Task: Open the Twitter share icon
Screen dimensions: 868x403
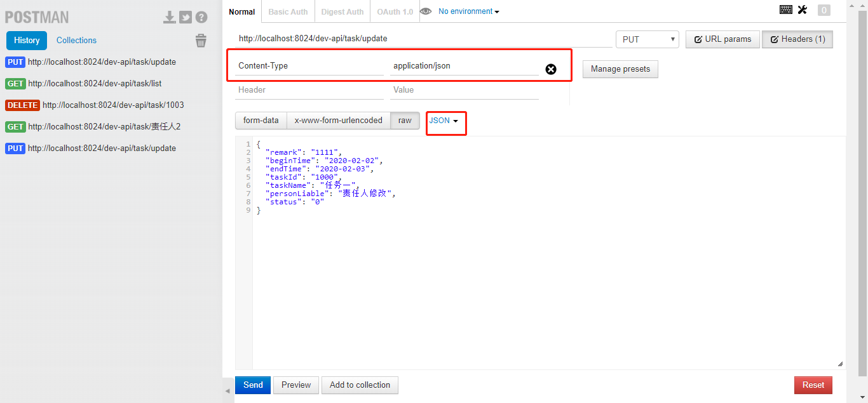Action: tap(186, 17)
